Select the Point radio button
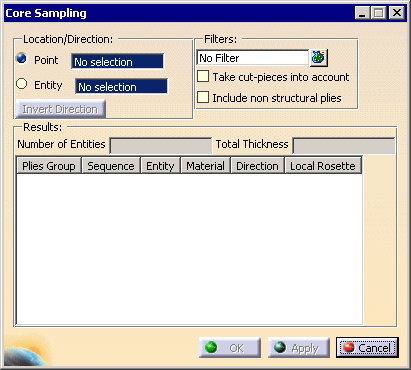This screenshot has height=370, width=411. point(22,58)
